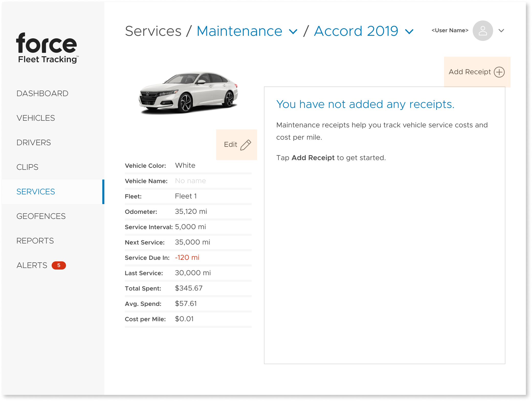Viewport: 532px width, 401px height.
Task: Click the Services breadcrumb text
Action: click(x=153, y=31)
